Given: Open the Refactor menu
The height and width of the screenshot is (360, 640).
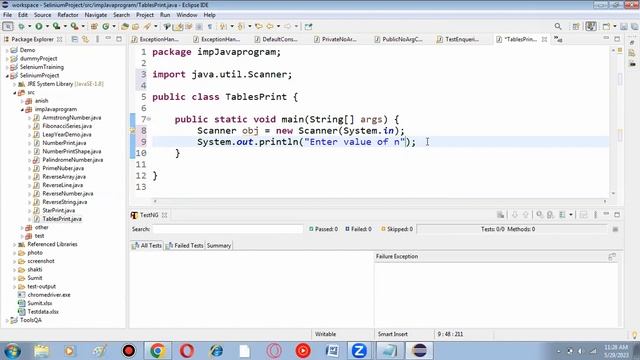Looking at the screenshot, I should point(68,15).
